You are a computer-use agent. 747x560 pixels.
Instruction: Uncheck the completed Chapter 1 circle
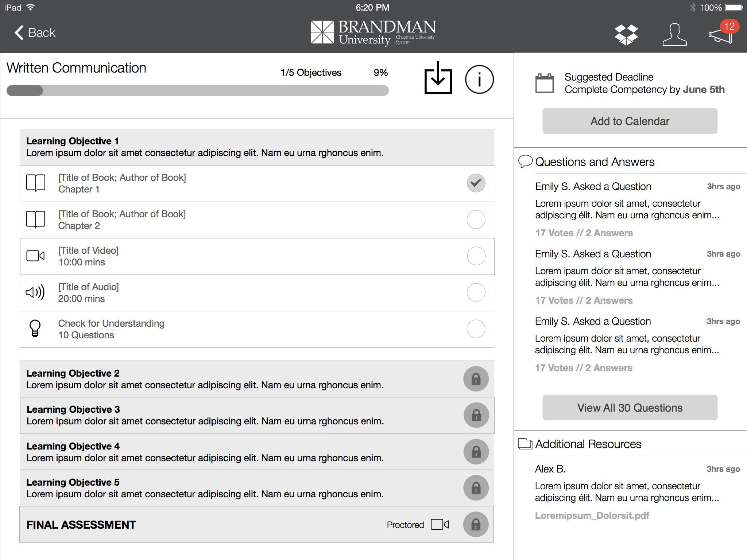(476, 183)
